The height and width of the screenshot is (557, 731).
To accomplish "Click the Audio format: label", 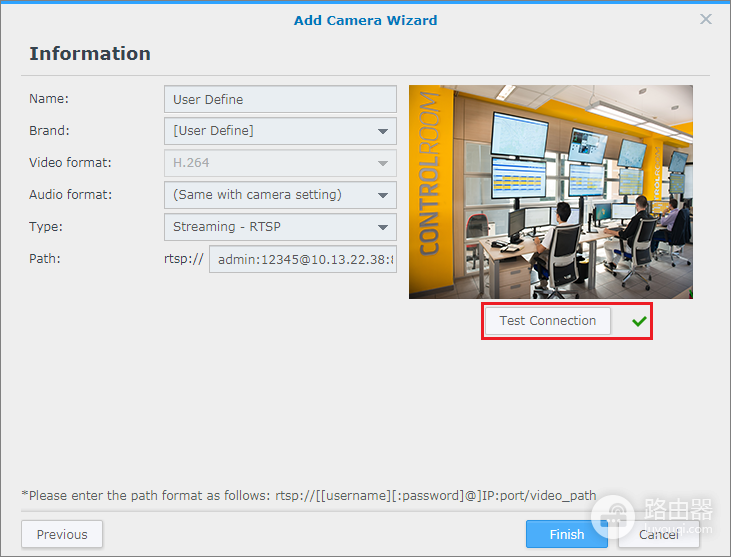I will pyautogui.click(x=71, y=194).
